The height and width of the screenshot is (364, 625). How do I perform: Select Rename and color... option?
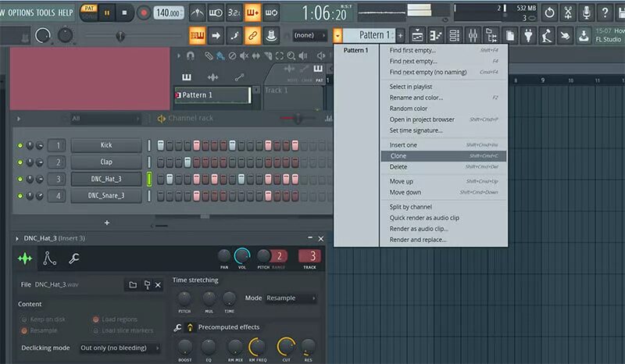point(443,98)
